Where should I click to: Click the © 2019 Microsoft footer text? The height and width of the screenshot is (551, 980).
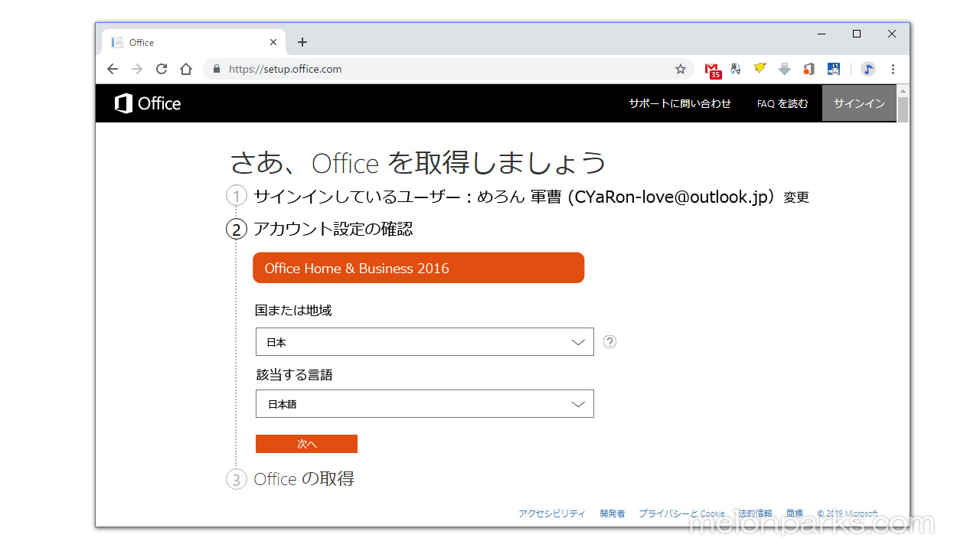click(848, 514)
